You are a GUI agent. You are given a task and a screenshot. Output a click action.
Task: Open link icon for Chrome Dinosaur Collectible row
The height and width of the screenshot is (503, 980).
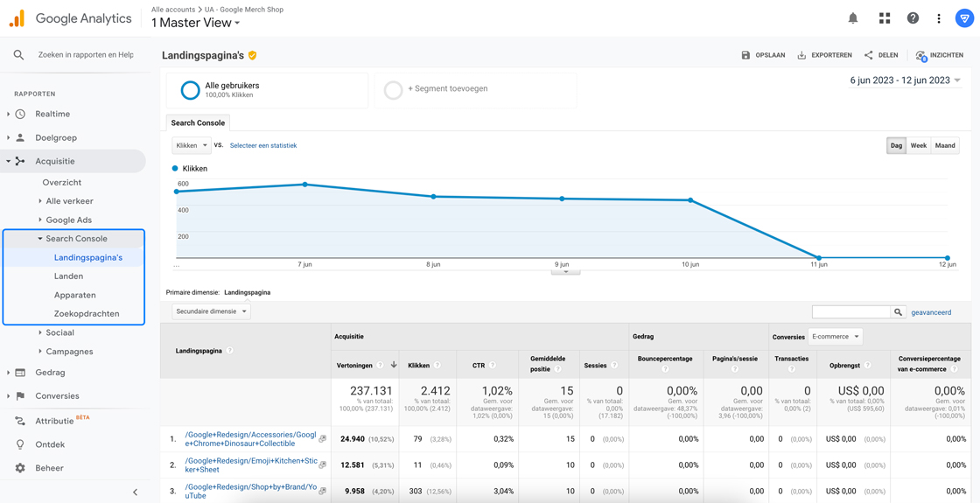323,439
